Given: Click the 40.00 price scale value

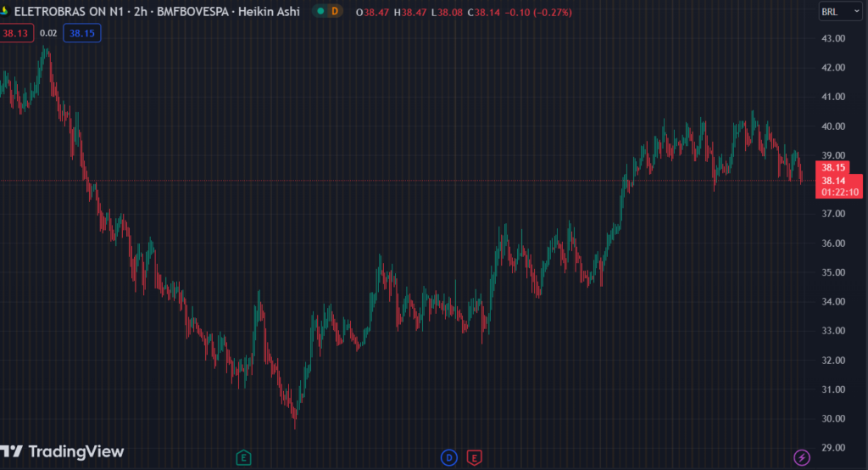Looking at the screenshot, I should (833, 126).
